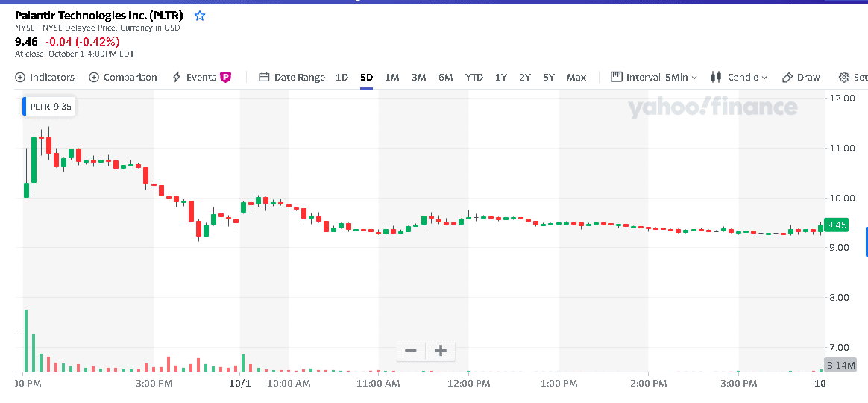Select the 6M range

pyautogui.click(x=446, y=77)
